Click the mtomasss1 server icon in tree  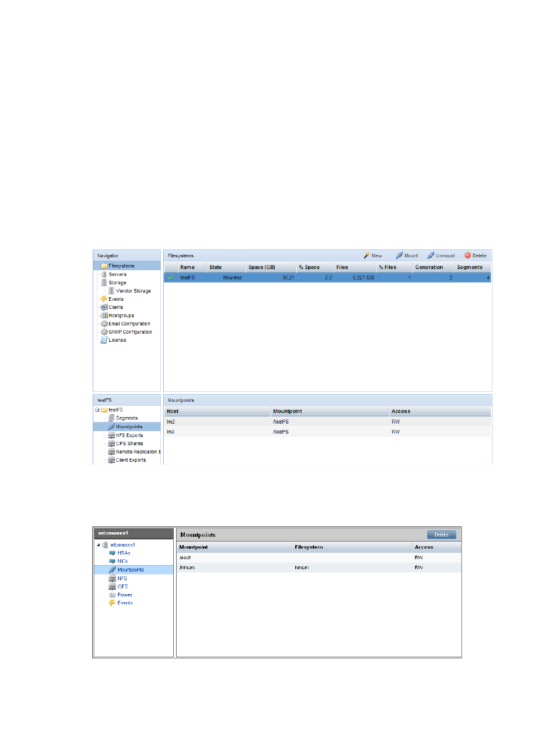pos(105,545)
